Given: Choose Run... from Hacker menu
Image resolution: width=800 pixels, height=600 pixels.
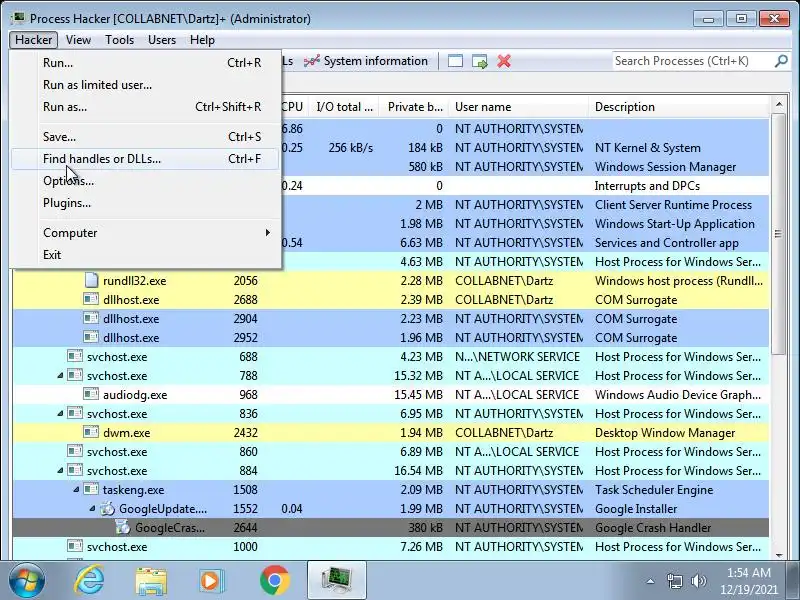Looking at the screenshot, I should (145, 63).
